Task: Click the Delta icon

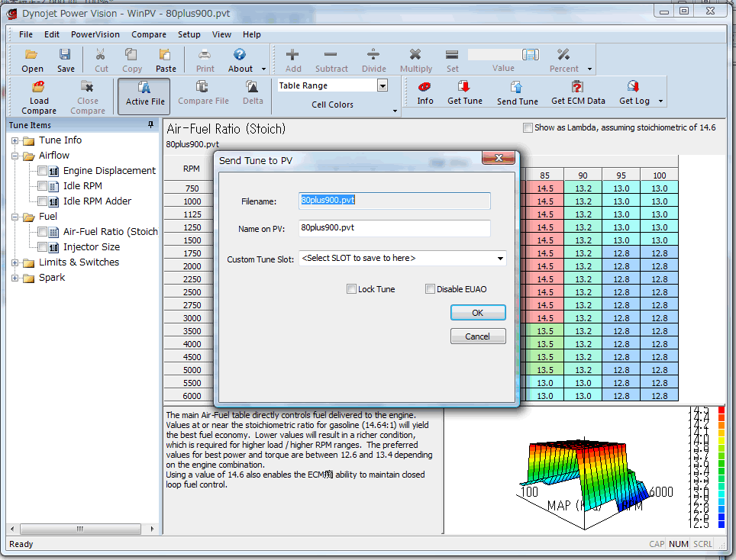Action: coord(252,87)
